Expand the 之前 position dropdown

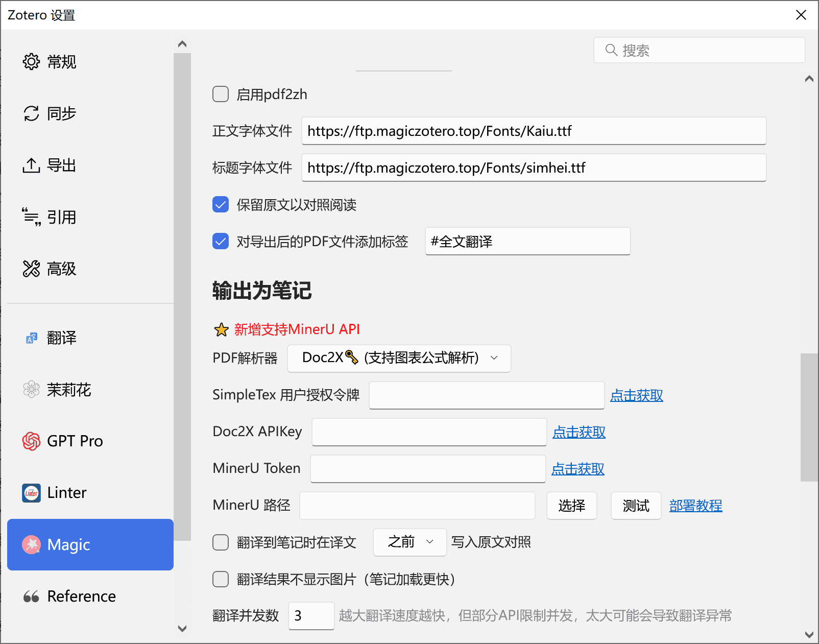pyautogui.click(x=409, y=542)
